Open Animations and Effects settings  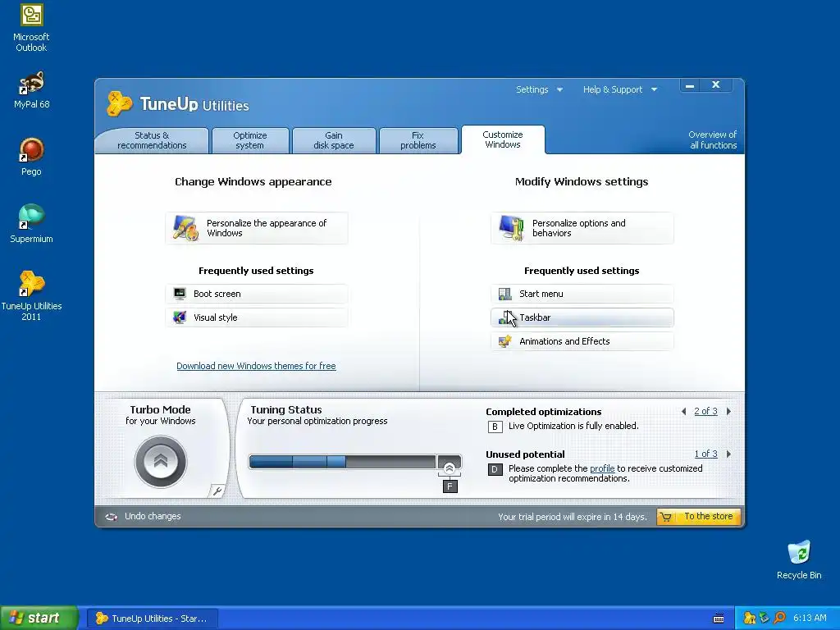[x=582, y=341]
